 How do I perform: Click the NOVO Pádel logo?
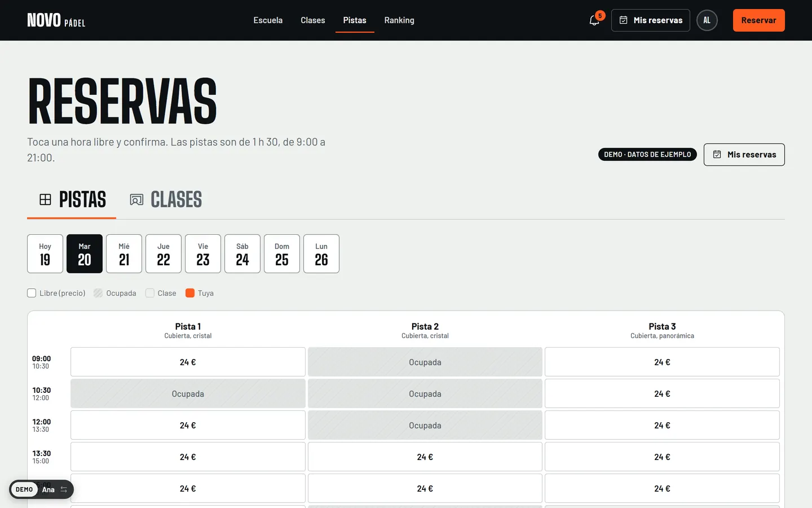pyautogui.click(x=56, y=20)
